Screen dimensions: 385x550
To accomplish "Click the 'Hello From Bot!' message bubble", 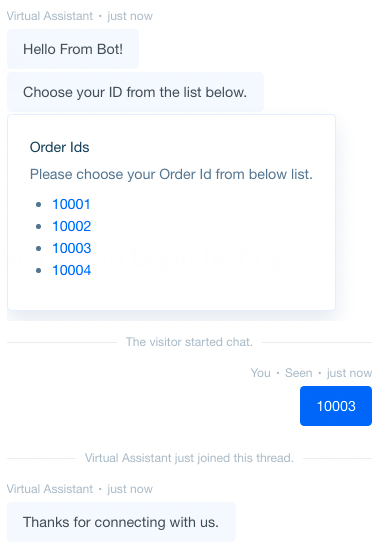I will 73,49.
